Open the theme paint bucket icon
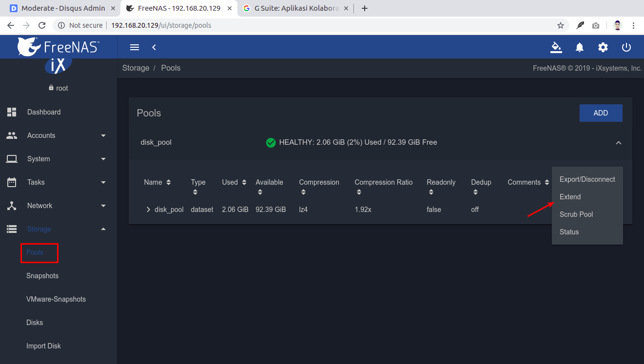644x364 pixels. pyautogui.click(x=556, y=47)
